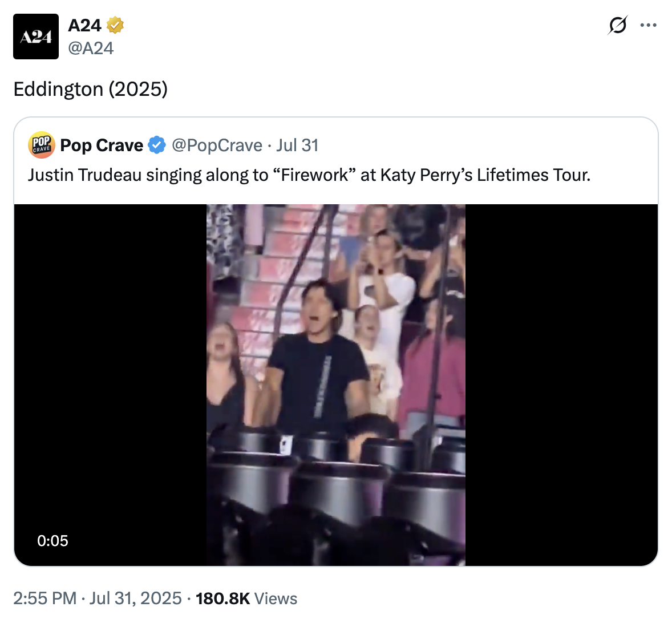Click the 0:05 video duration indicator

click(53, 540)
